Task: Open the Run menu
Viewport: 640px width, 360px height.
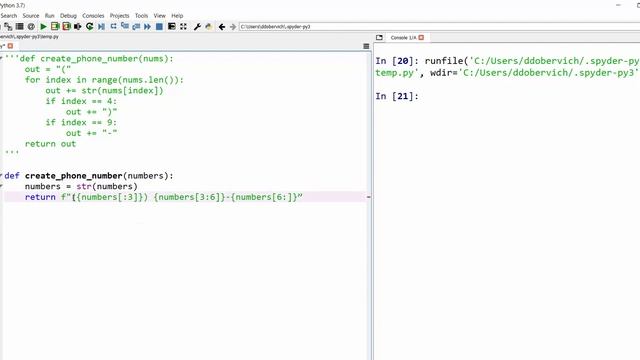Action: click(49, 16)
